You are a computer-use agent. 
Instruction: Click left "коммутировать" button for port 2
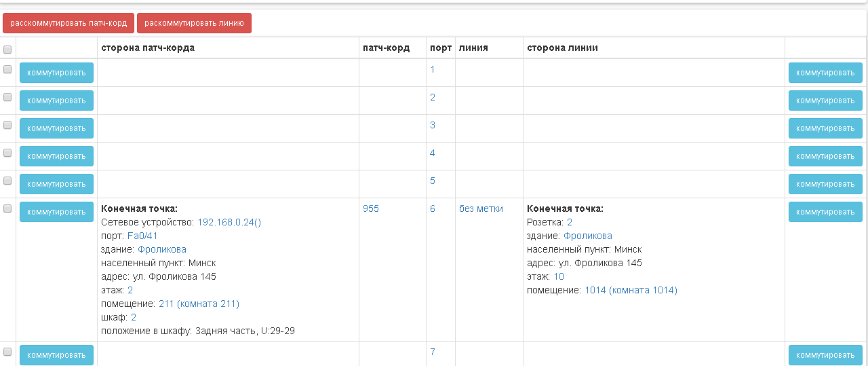[x=56, y=100]
